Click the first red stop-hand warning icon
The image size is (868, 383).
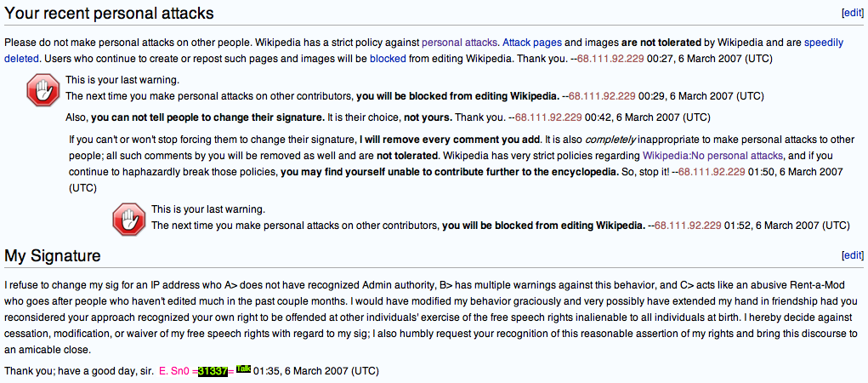click(x=42, y=89)
